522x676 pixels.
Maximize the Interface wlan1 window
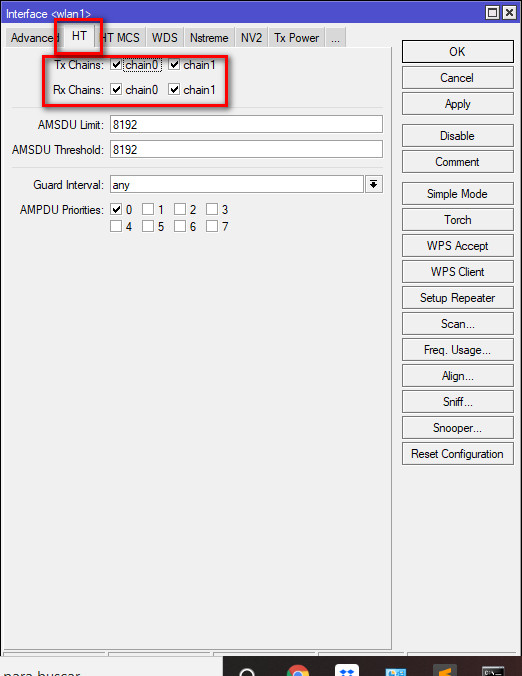click(x=492, y=13)
